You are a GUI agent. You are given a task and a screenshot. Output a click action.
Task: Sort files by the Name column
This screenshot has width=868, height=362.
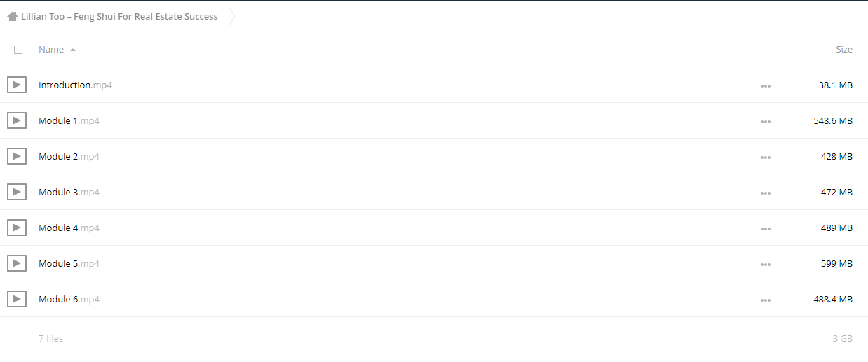pyautogui.click(x=51, y=50)
